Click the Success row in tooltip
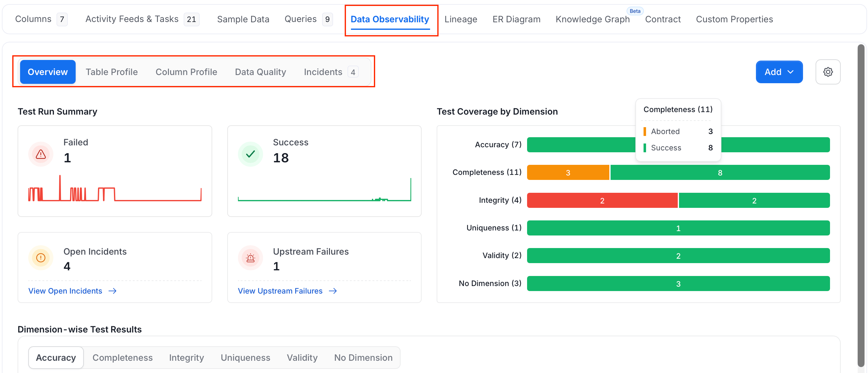The width and height of the screenshot is (868, 373). 678,148
